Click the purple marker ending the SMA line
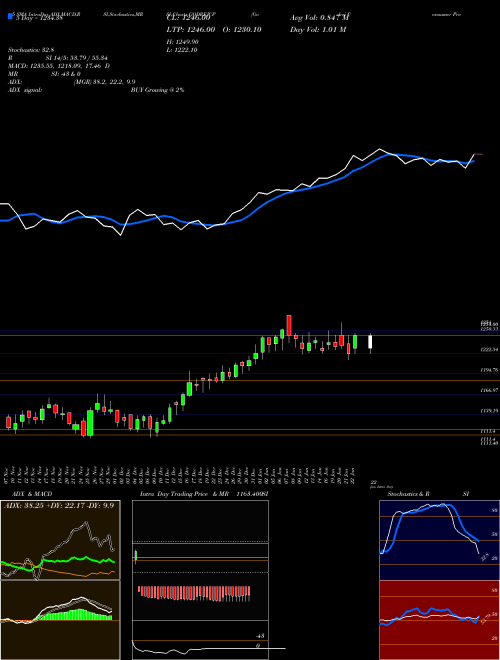The height and width of the screenshot is (660, 500). [479, 154]
